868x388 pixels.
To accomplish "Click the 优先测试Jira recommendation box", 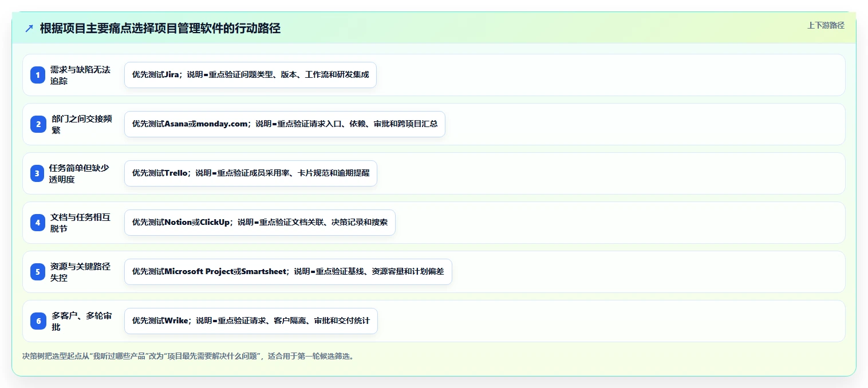I will 250,75.
